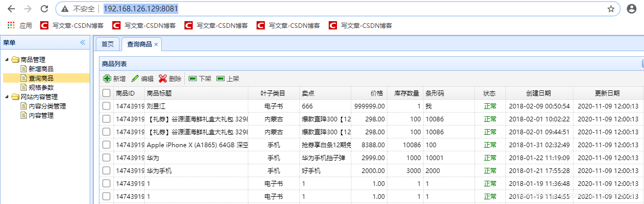Sort by the 条形码 column header
644x204 pixels.
449,93
